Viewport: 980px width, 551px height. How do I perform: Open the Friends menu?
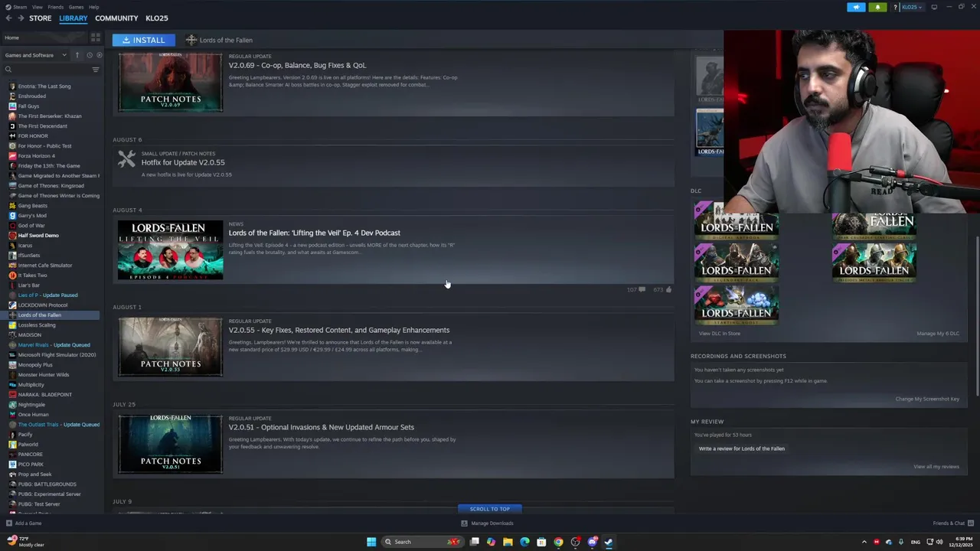[x=56, y=7]
